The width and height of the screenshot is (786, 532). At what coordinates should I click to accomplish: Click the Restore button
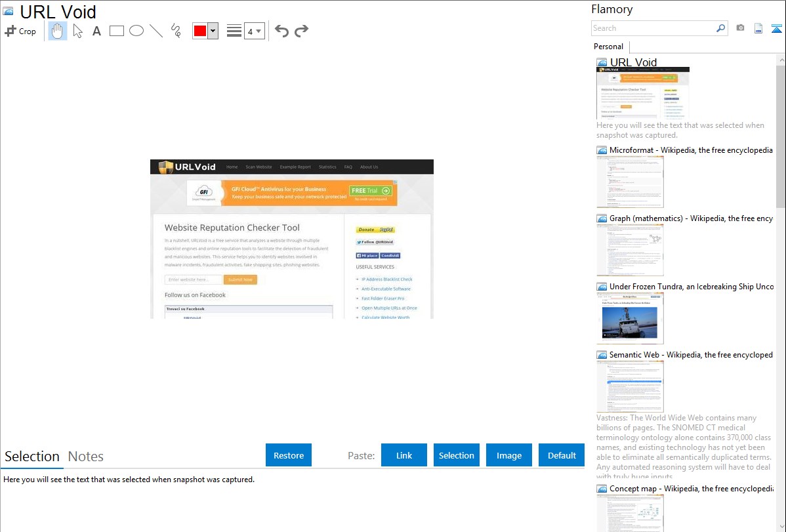point(289,455)
